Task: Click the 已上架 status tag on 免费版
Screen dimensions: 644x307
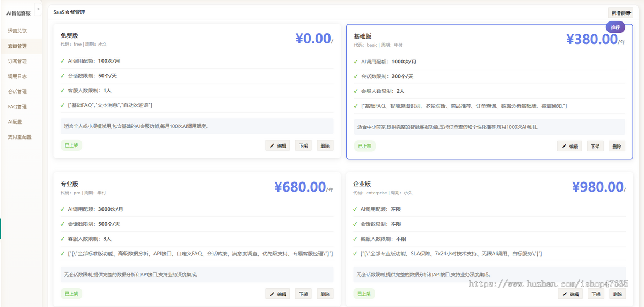Action: click(71, 145)
